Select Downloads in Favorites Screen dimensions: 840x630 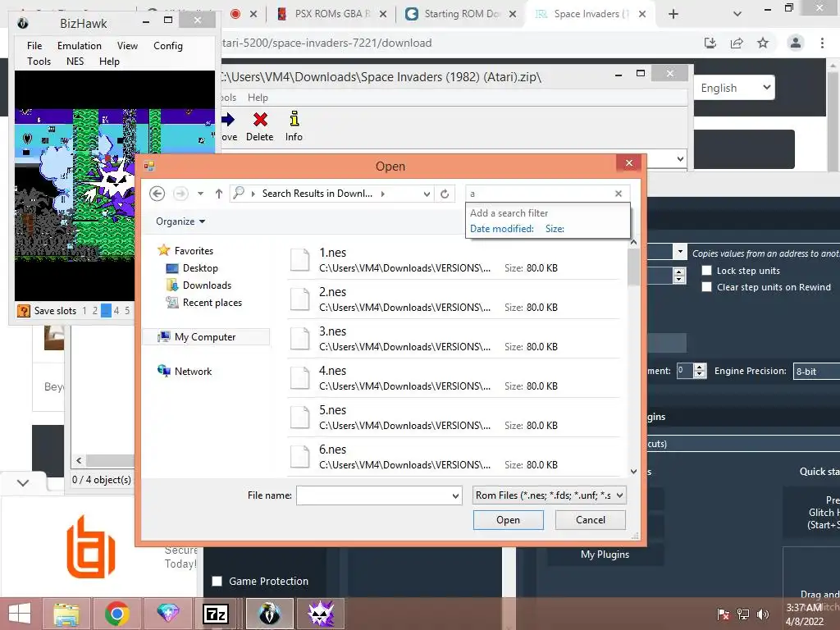207,285
